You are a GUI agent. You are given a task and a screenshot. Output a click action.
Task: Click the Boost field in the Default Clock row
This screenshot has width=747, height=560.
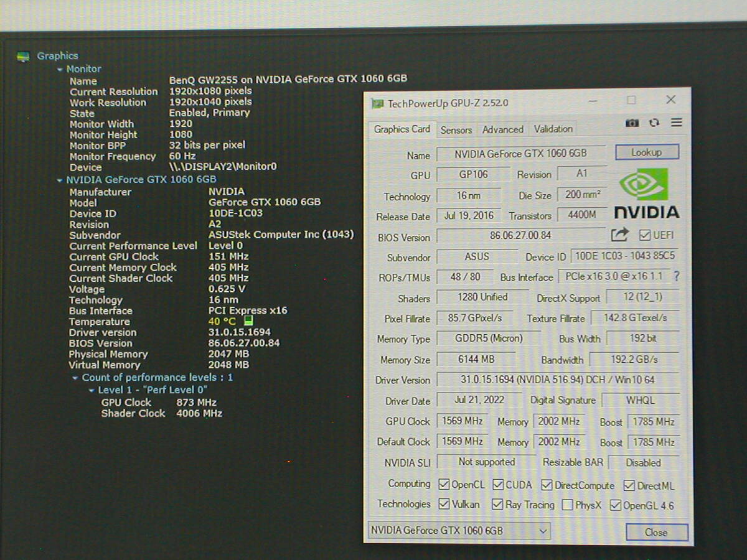(x=653, y=442)
